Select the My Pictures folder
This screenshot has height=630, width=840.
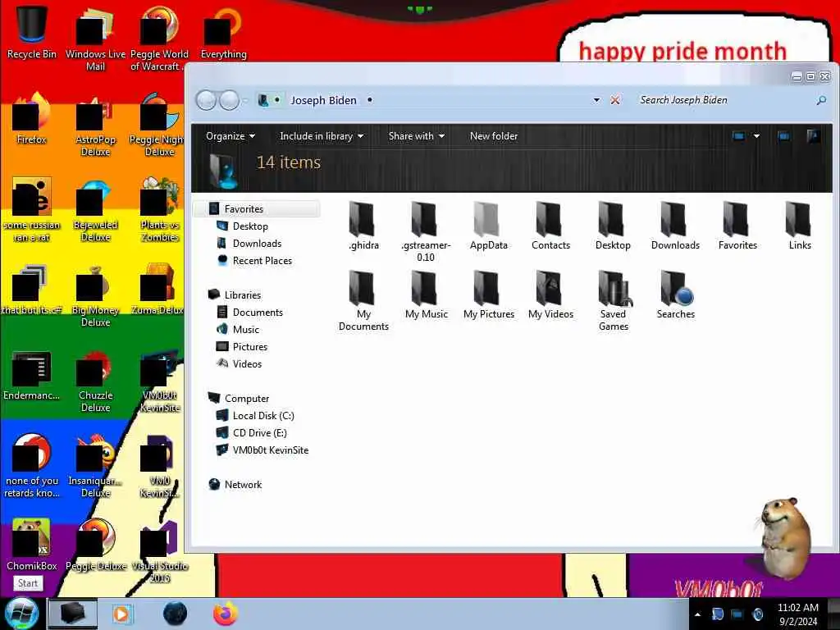coord(489,295)
